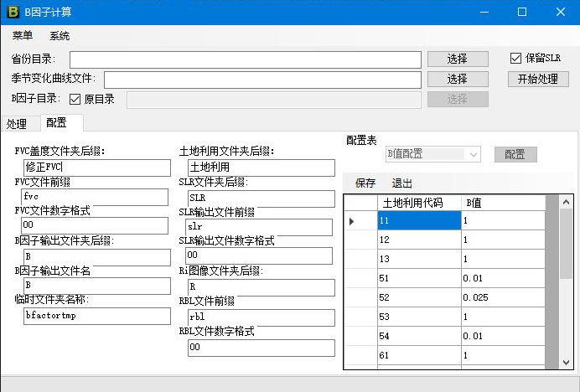580x392 pixels.
Task: Click the table vertical scrollbar thumb
Action: point(566,244)
